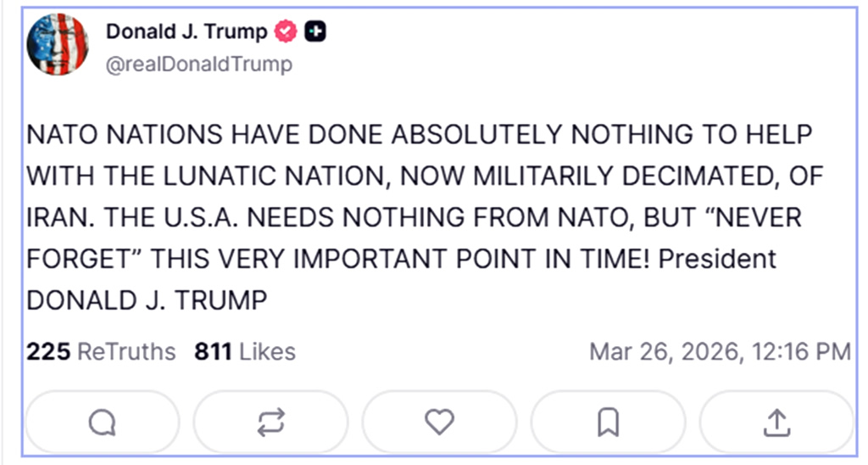Click the black plus badge icon
Screen dimensions: 868x465
(x=315, y=32)
